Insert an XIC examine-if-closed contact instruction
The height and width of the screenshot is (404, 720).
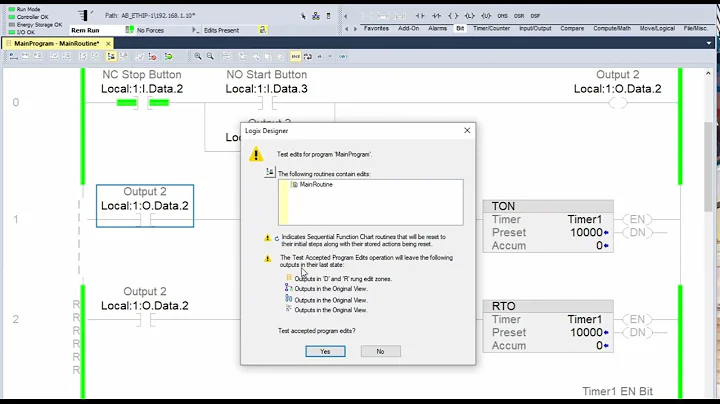pos(420,16)
